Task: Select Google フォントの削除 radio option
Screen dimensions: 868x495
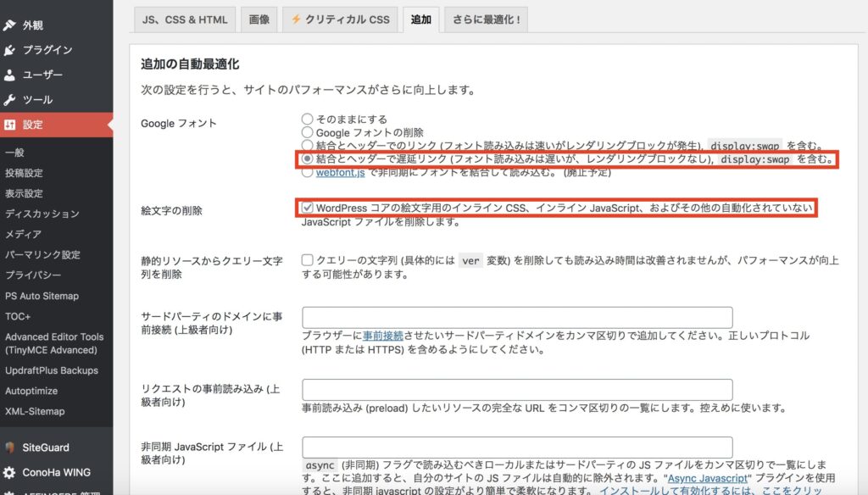Action: tap(307, 132)
